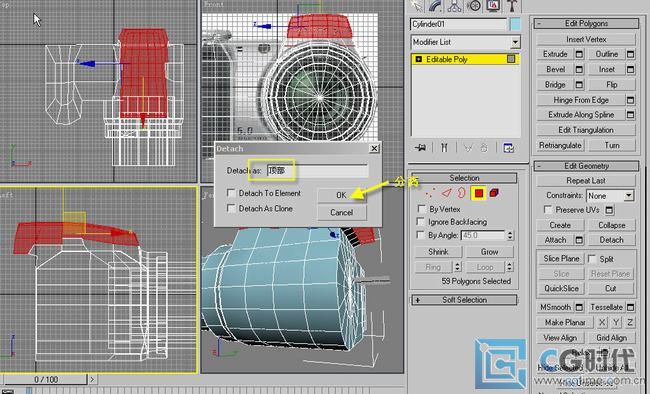This screenshot has width=650, height=394.
Task: Select the Vertex sub-object level icon
Action: click(x=430, y=193)
